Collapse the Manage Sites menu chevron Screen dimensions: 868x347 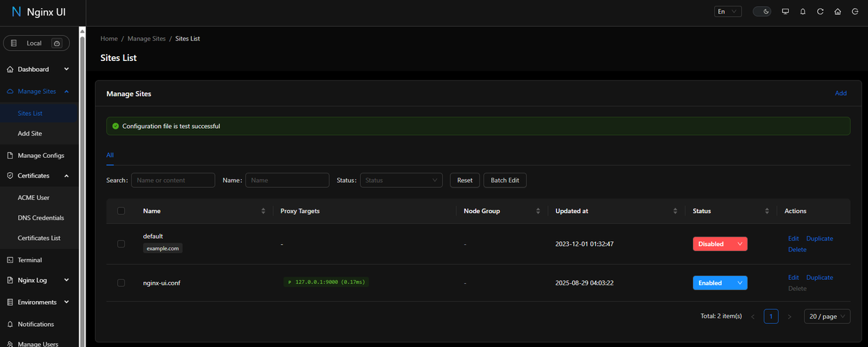click(66, 91)
